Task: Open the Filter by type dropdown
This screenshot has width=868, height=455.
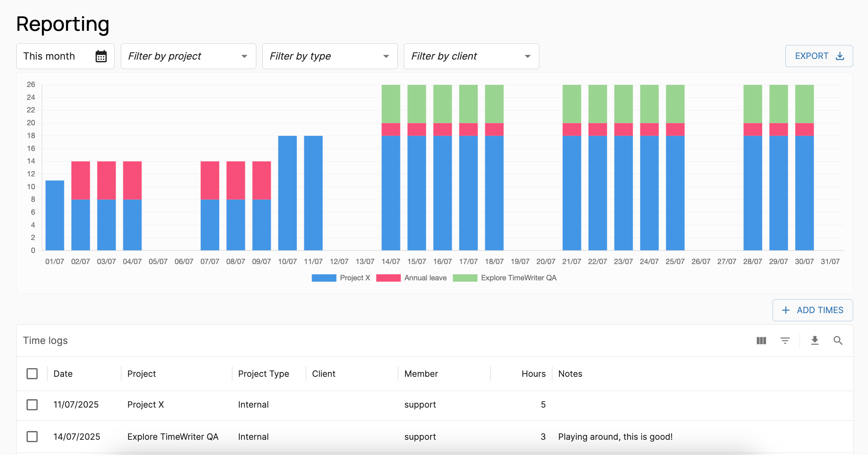Action: coord(330,56)
